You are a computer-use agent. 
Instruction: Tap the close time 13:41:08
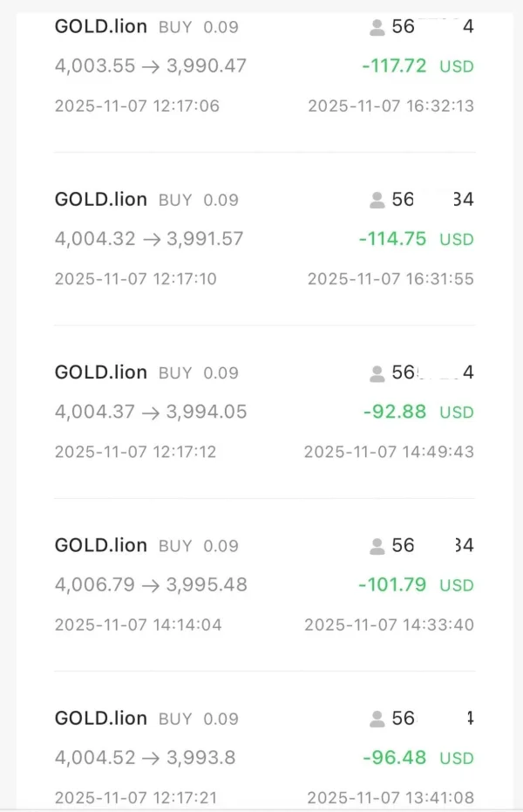(391, 797)
